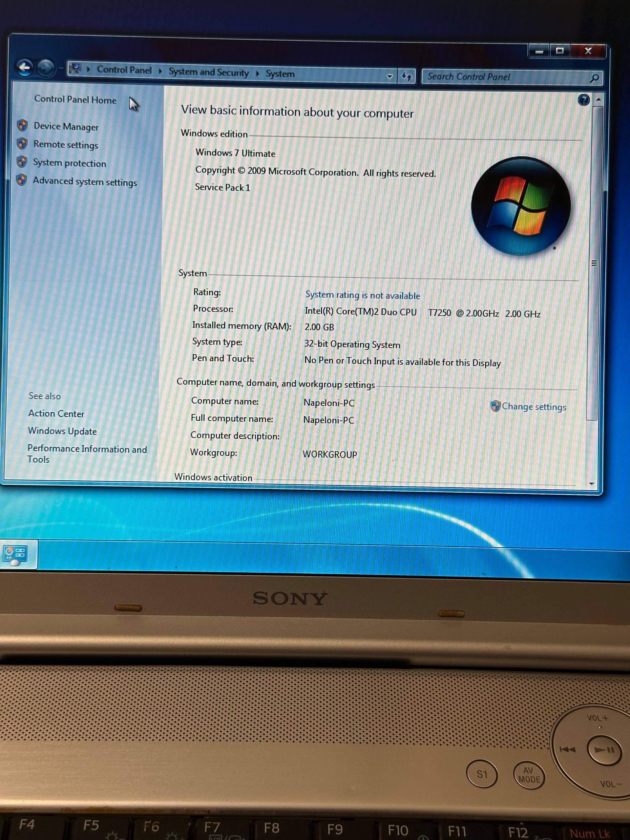Image resolution: width=630 pixels, height=840 pixels.
Task: Open Device Manager link
Action: [x=66, y=126]
